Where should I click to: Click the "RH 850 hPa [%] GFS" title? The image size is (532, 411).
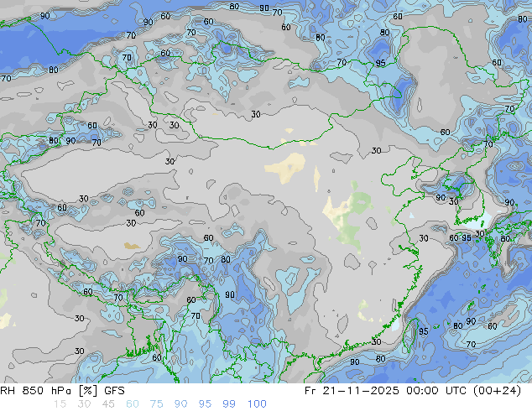[62, 391]
